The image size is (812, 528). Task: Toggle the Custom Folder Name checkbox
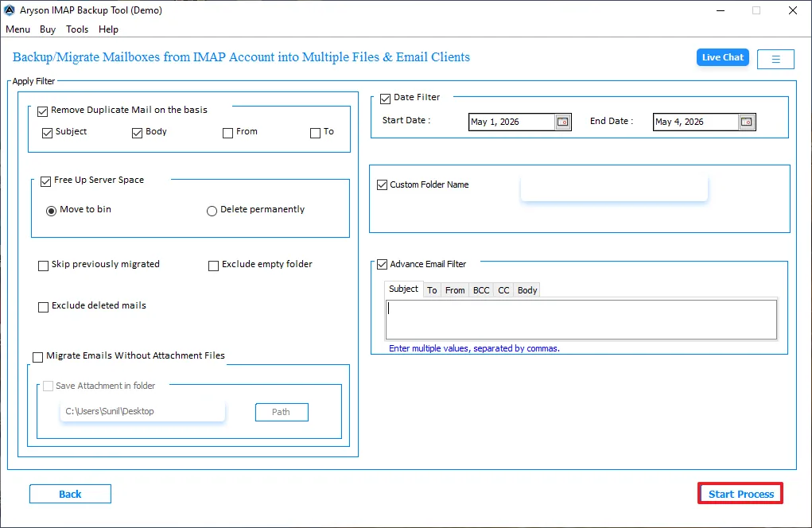tap(383, 184)
